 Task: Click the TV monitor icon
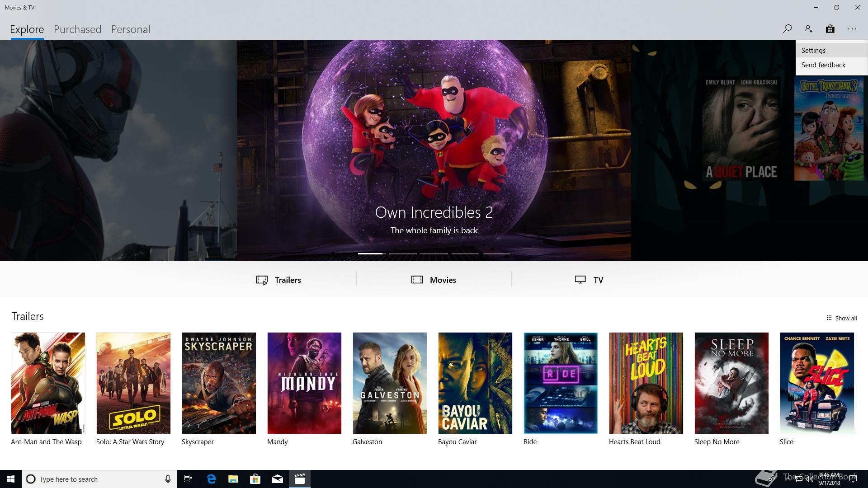point(580,280)
